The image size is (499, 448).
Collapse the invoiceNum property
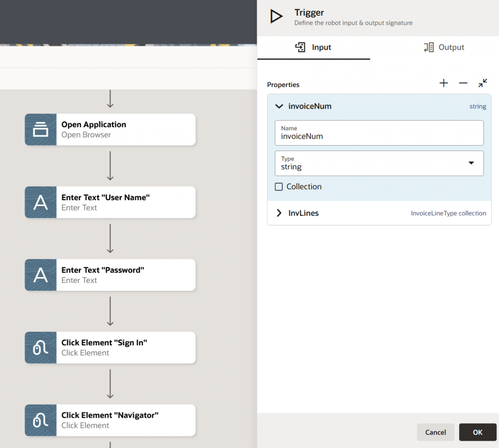click(279, 106)
